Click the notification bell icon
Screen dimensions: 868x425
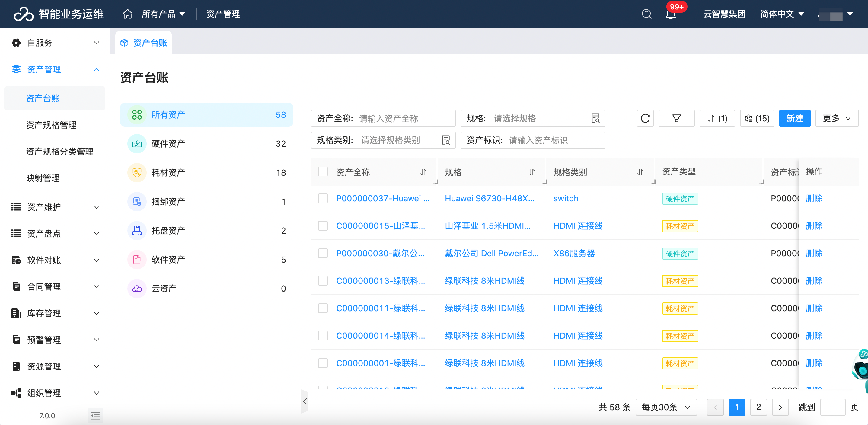pyautogui.click(x=671, y=14)
